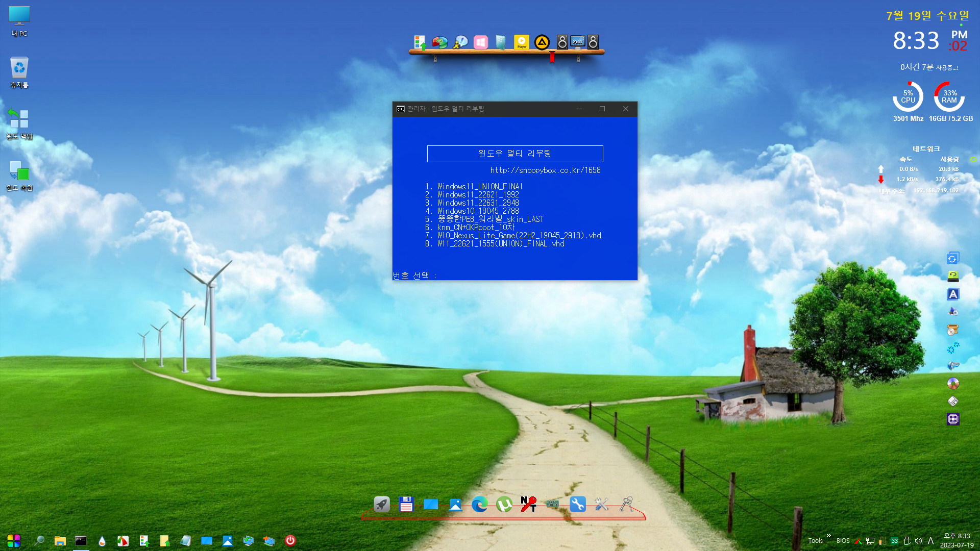
Task: Click the checklist with green arrow shelf icon
Action: tap(420, 42)
